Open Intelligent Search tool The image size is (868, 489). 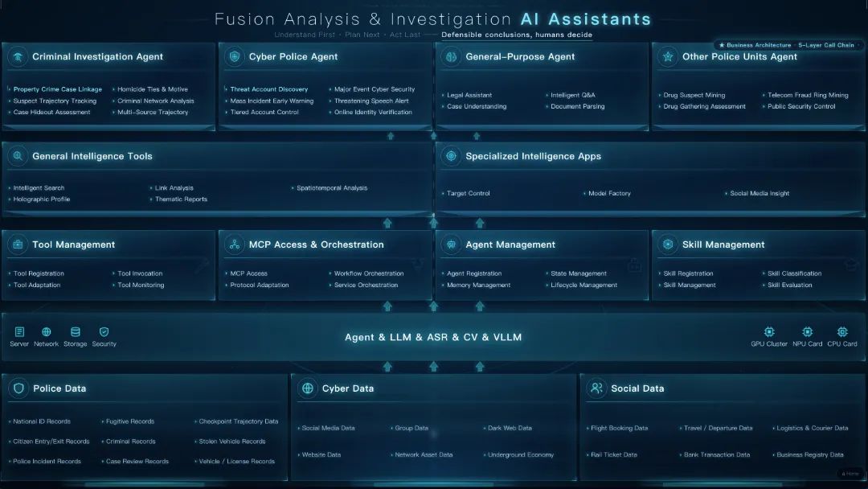pos(39,188)
